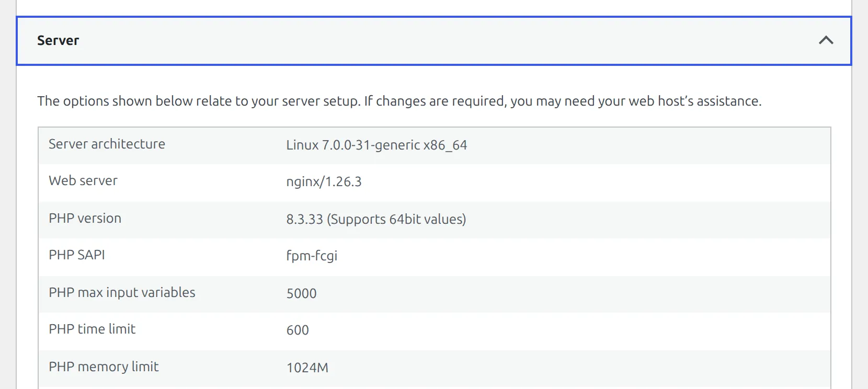Click the 'Linux 7.0.0-31-generic' kernel text
Image resolution: width=868 pixels, height=389 pixels.
[x=353, y=145]
